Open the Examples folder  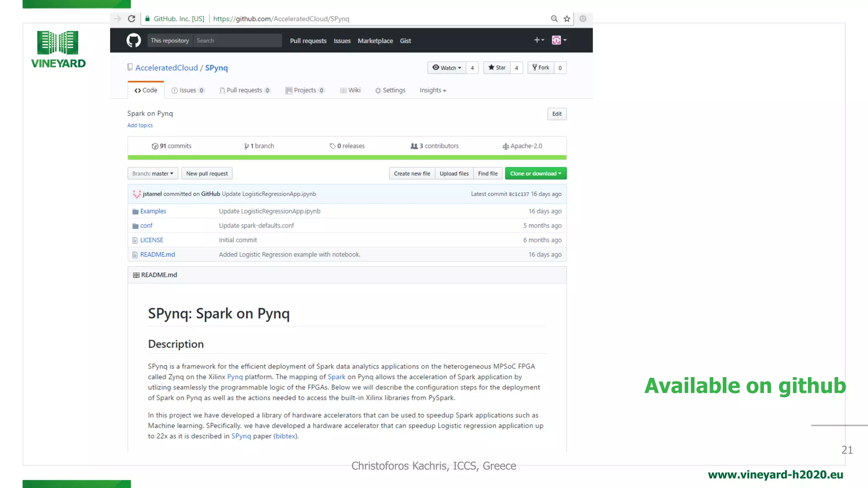tap(153, 211)
